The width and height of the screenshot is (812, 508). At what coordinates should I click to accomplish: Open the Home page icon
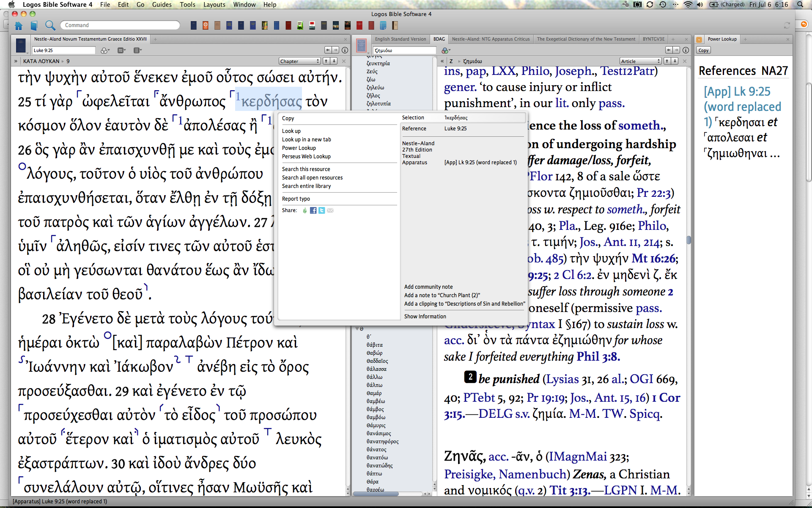(x=19, y=26)
